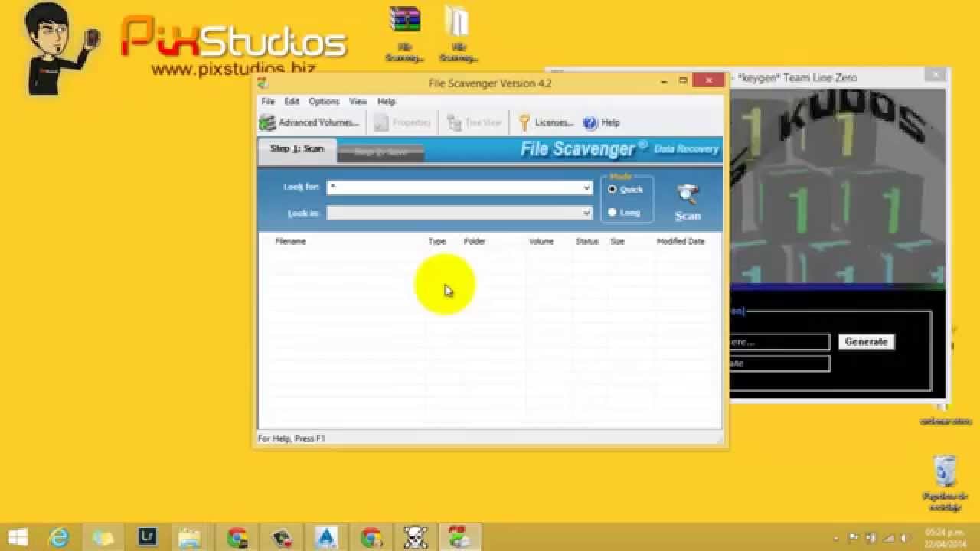Sort by the Folder column header

point(475,241)
